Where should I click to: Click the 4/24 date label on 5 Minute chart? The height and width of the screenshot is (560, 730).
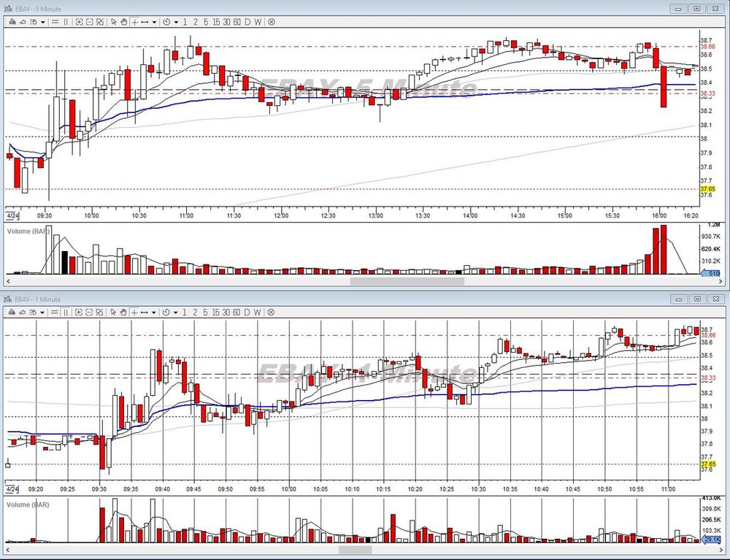pos(12,215)
